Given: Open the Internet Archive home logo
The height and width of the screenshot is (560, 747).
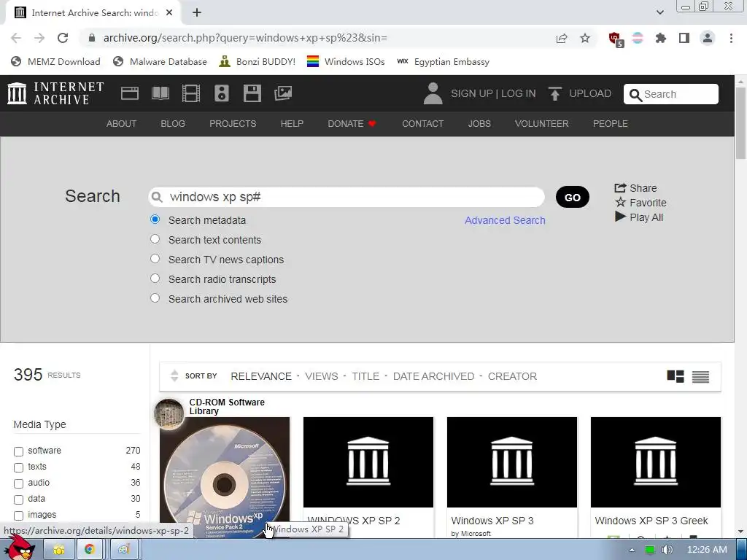Looking at the screenshot, I should 55,93.
